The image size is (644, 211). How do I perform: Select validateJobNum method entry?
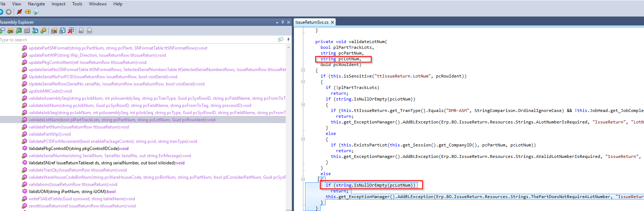point(140,105)
